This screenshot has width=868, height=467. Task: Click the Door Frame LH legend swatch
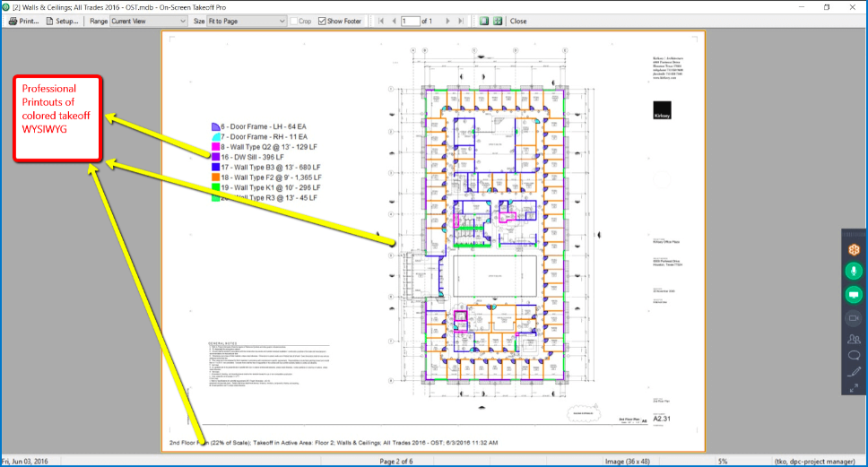pos(215,126)
